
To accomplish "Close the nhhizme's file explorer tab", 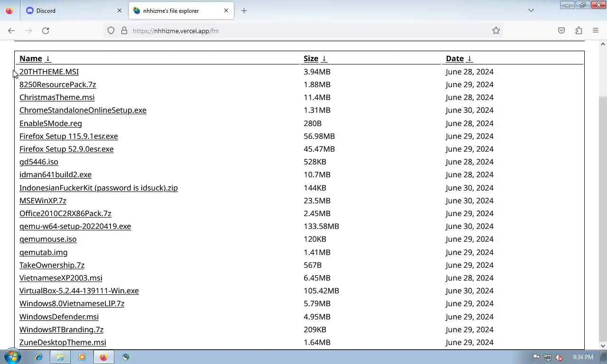I will [x=226, y=10].
